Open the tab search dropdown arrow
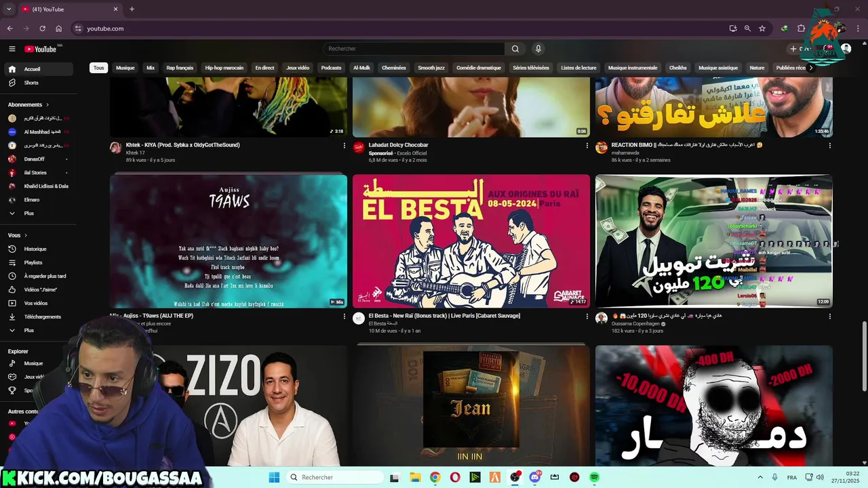The image size is (868, 488). click(x=9, y=9)
